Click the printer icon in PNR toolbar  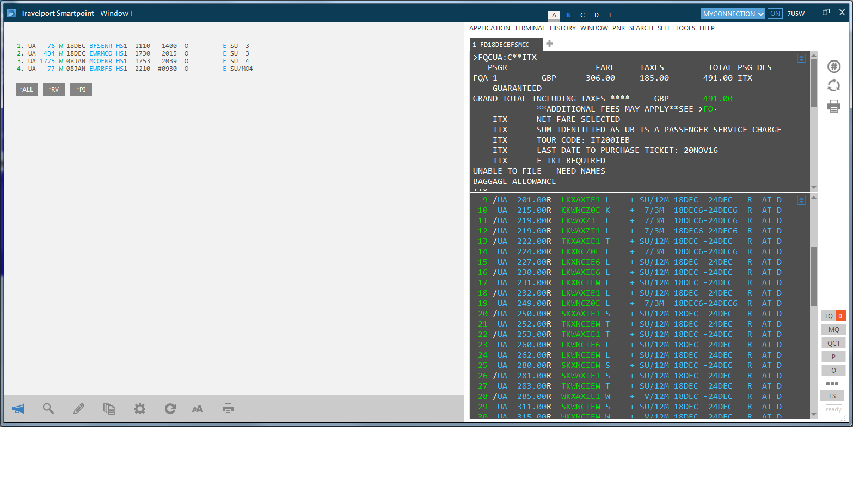coord(228,409)
